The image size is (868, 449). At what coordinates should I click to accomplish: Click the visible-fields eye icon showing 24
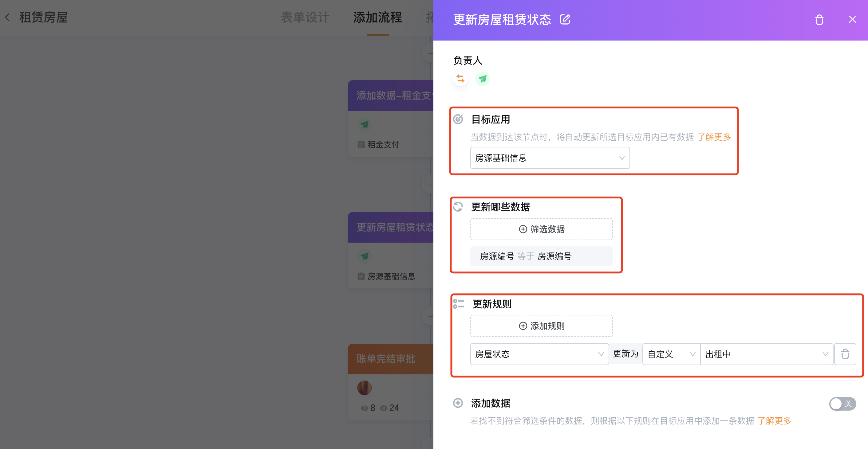coord(384,408)
